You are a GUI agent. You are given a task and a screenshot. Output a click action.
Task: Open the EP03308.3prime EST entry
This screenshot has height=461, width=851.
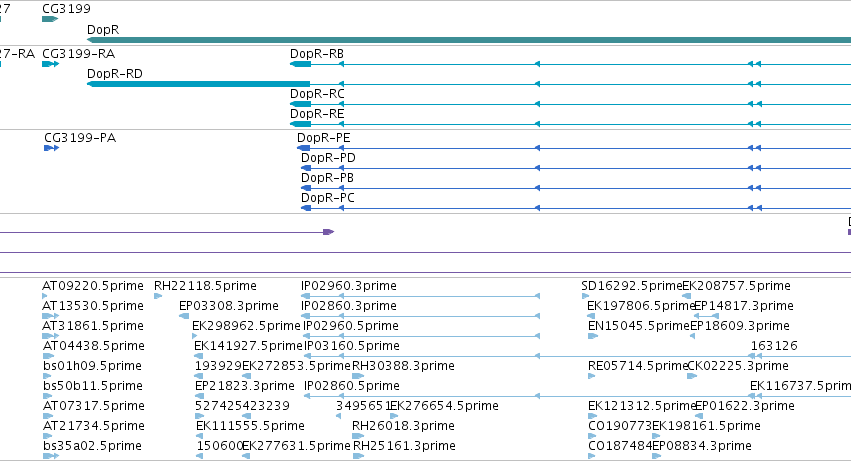pyautogui.click(x=229, y=306)
